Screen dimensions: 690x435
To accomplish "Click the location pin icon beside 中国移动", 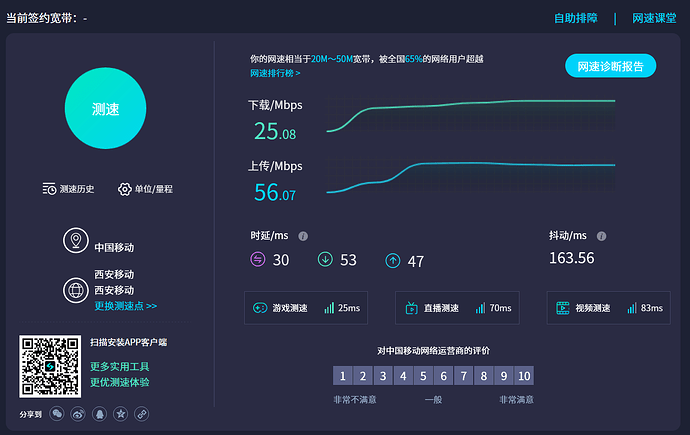I will click(76, 240).
